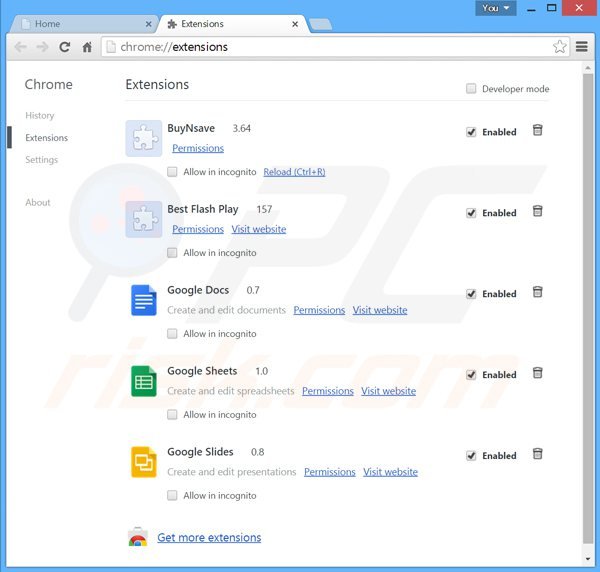600x572 pixels.
Task: Click the scrollbar down arrow
Action: point(588,559)
